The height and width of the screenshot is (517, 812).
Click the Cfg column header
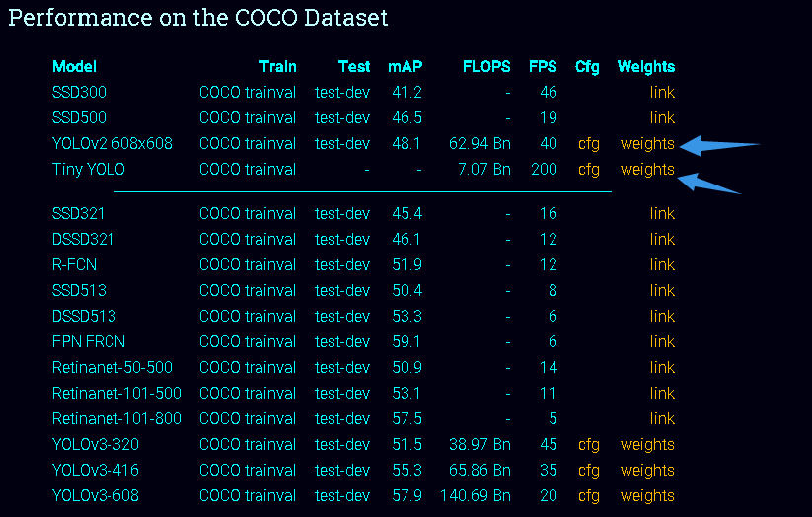point(587,67)
